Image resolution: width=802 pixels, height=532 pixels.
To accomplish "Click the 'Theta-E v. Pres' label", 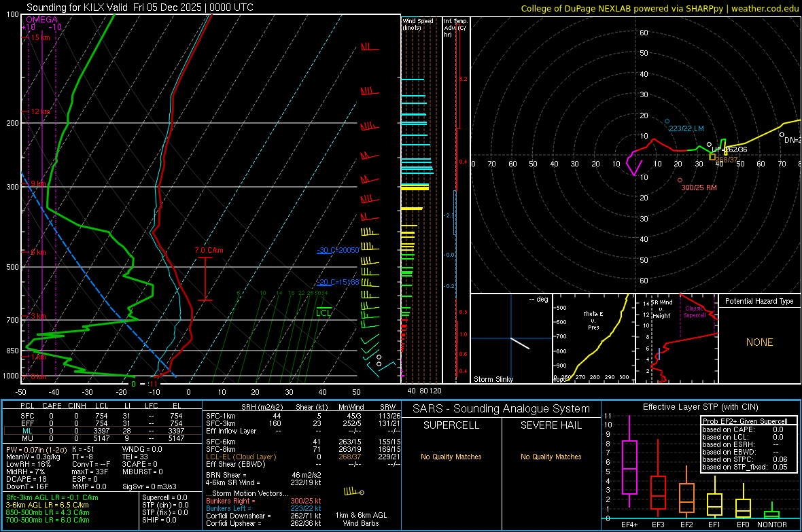I will (x=593, y=320).
